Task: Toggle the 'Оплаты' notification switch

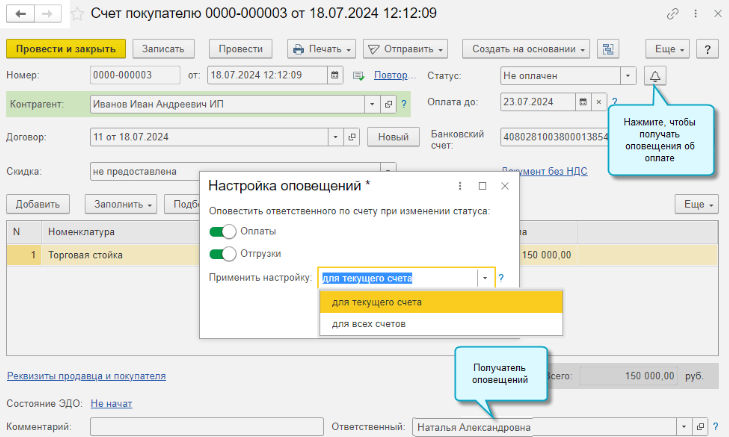Action: click(x=222, y=231)
